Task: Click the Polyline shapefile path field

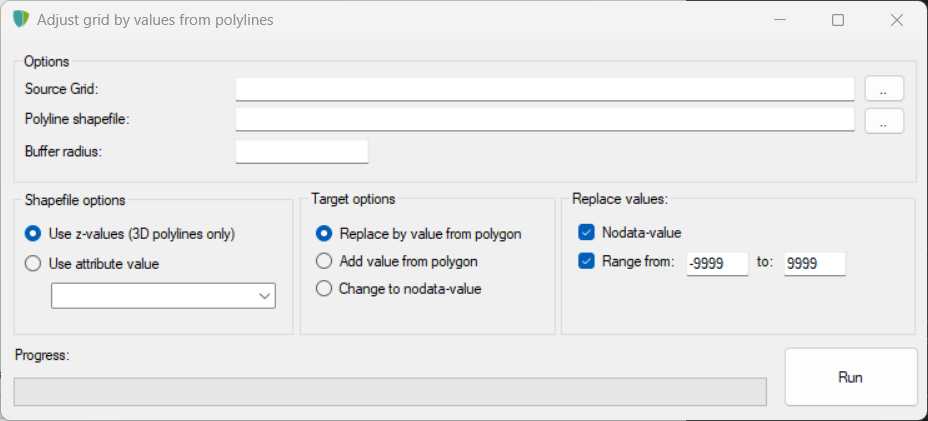Action: 545,120
